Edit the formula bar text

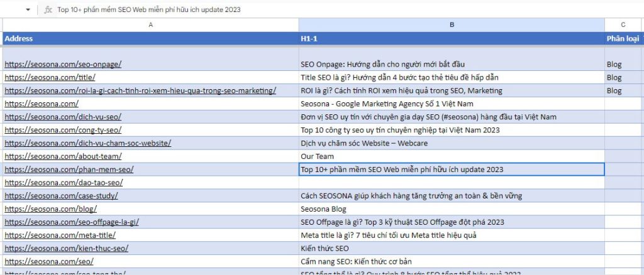click(149, 10)
